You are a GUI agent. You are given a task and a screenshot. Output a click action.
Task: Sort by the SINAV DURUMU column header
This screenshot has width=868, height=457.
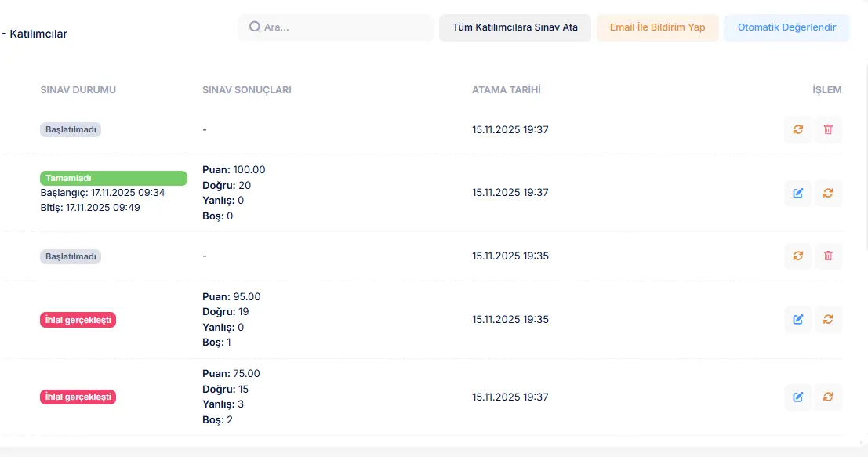(78, 90)
